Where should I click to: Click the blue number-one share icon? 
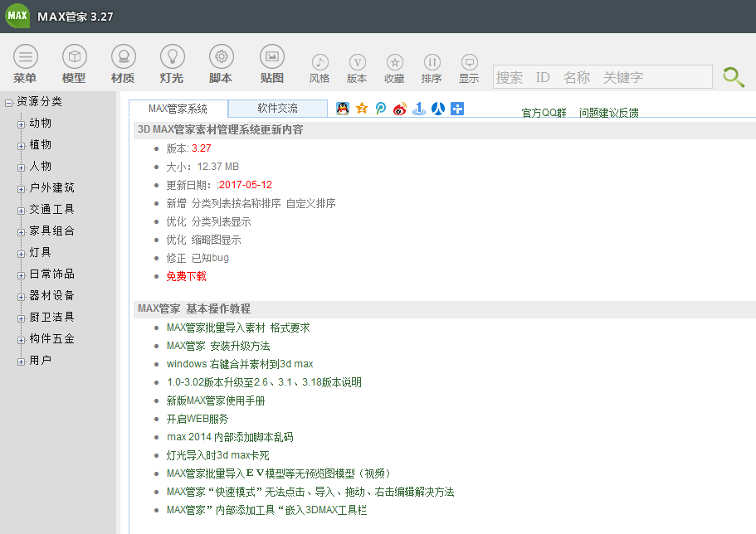tap(419, 109)
